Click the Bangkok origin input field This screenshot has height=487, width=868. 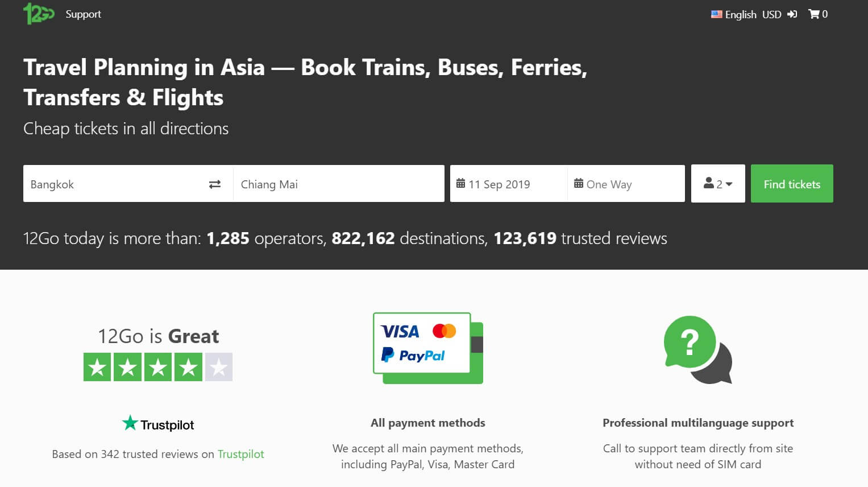click(x=114, y=184)
